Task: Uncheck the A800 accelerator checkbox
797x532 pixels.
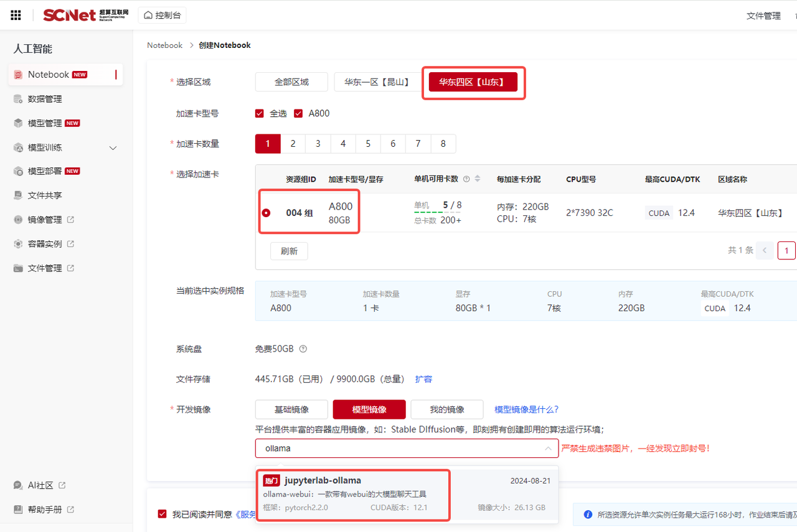Action: coord(298,113)
